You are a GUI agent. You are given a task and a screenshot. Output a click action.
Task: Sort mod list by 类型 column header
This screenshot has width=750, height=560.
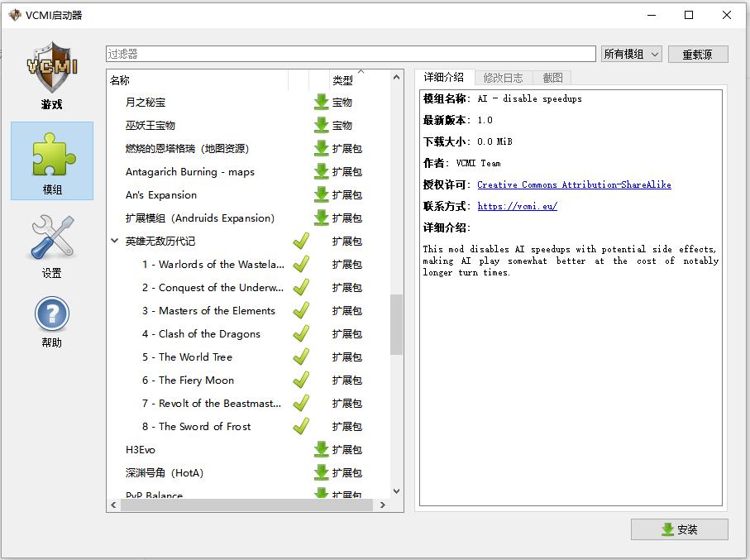click(x=361, y=80)
